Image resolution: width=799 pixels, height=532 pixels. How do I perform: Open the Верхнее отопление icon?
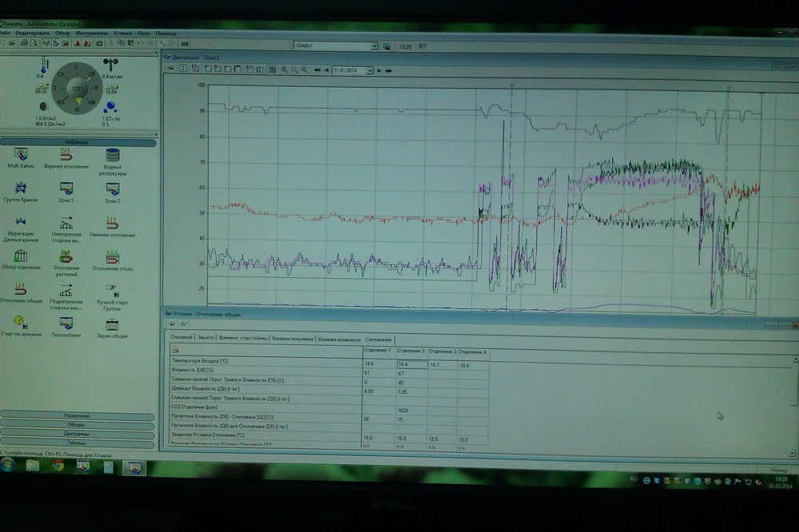point(66,158)
